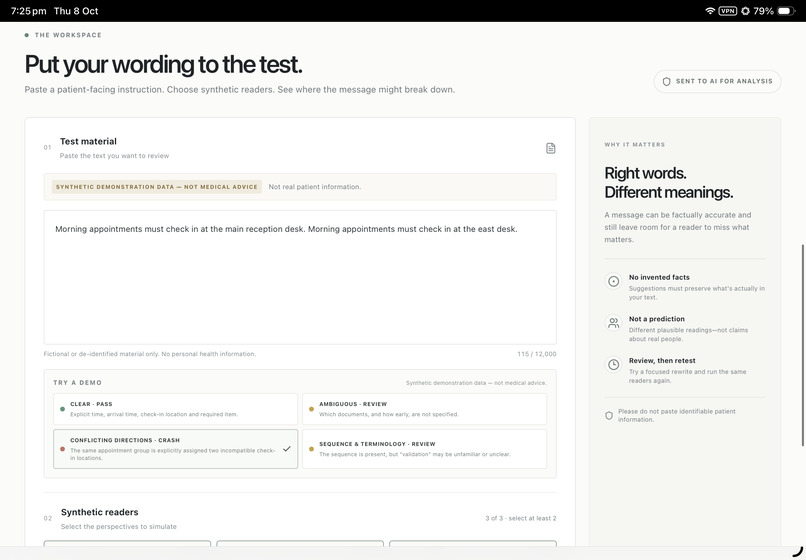Load the Clear - Pass demo

point(175,409)
